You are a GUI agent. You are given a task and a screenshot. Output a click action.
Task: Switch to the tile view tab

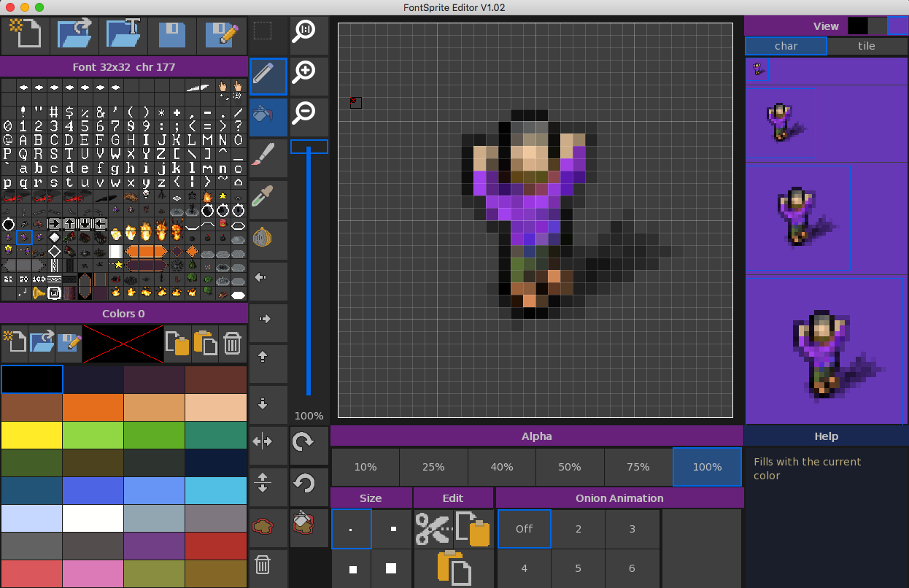[x=866, y=46]
